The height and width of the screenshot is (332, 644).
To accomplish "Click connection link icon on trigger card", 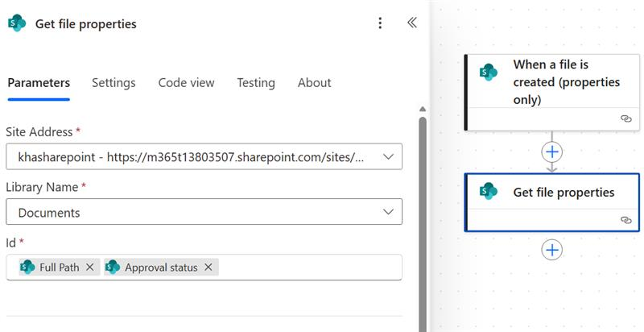I will pyautogui.click(x=626, y=118).
